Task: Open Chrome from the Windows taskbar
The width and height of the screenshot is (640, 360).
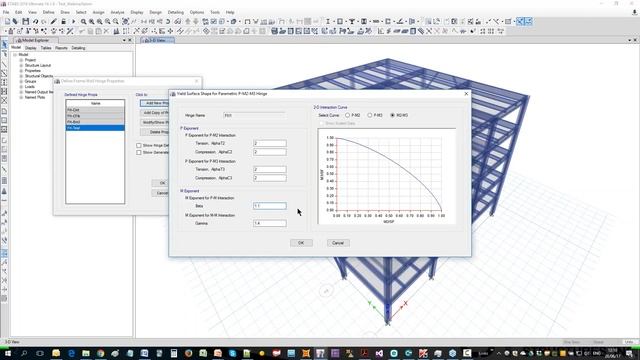Action: pos(100,353)
